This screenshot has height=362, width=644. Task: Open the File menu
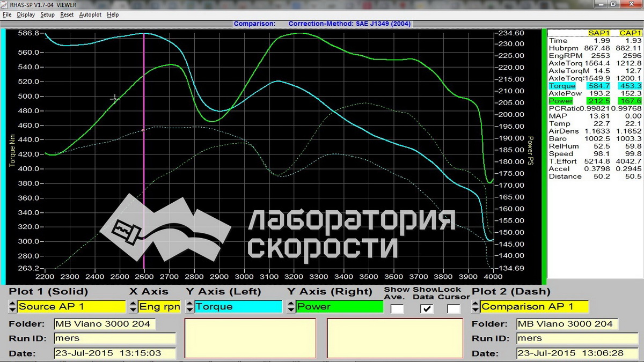point(7,14)
